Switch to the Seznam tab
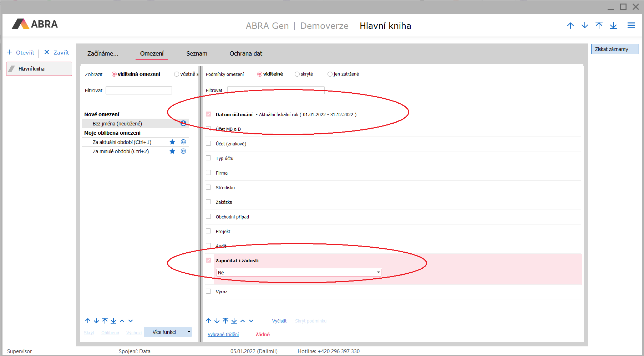Screen dimensions: 644x356 coord(197,53)
